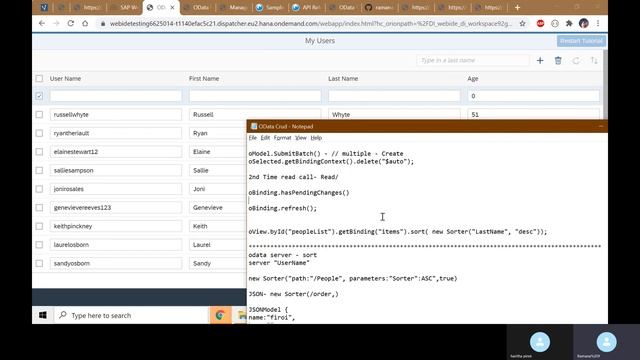Screen dimensions: 640x360
Task: Click the elainestewart12 user name field
Action: [116, 152]
